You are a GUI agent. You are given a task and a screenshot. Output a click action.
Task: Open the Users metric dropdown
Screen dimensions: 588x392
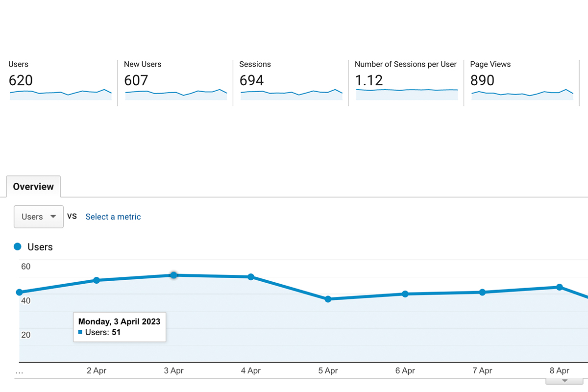[x=38, y=217]
